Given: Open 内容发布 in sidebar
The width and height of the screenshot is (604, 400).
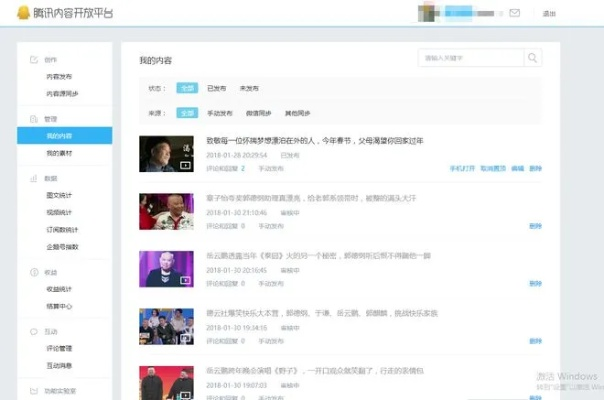Looking at the screenshot, I should (59, 77).
